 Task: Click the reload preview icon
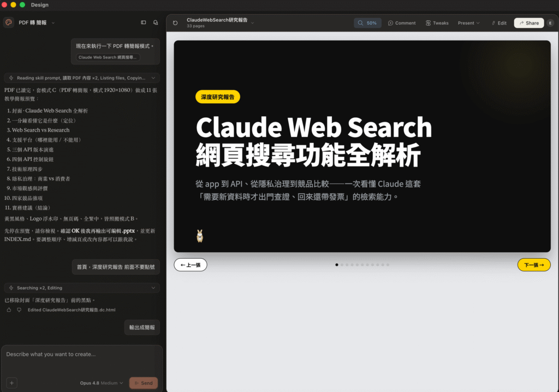point(175,23)
